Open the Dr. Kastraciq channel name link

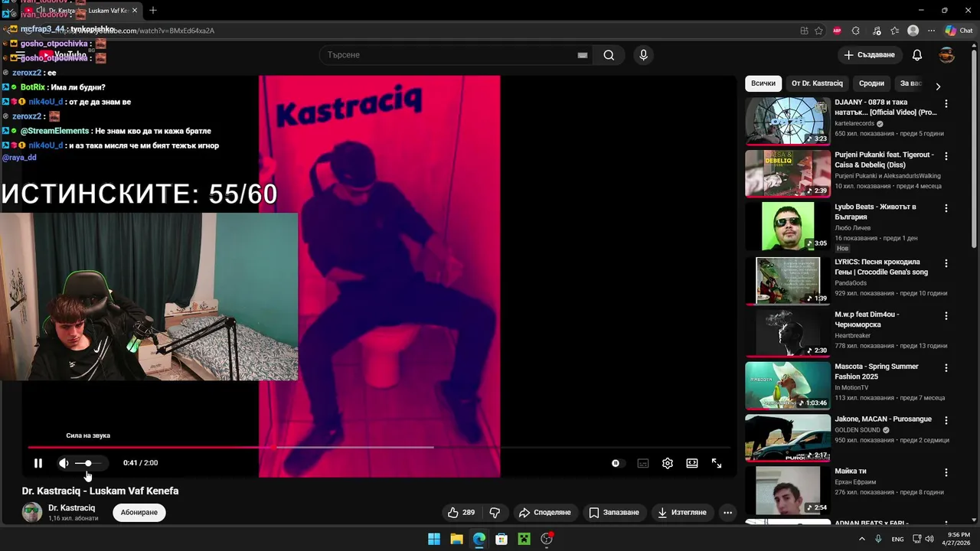pos(72,507)
